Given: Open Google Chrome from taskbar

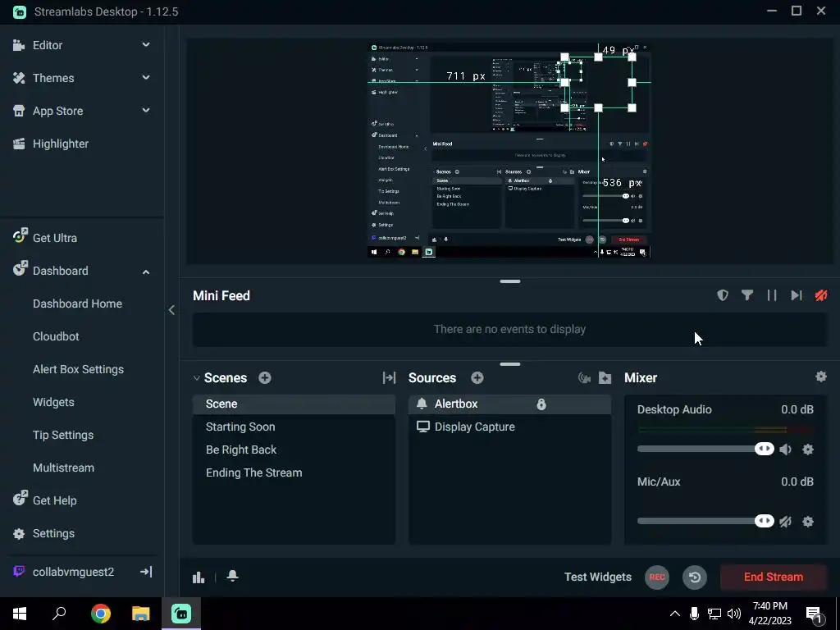Looking at the screenshot, I should point(100,614).
